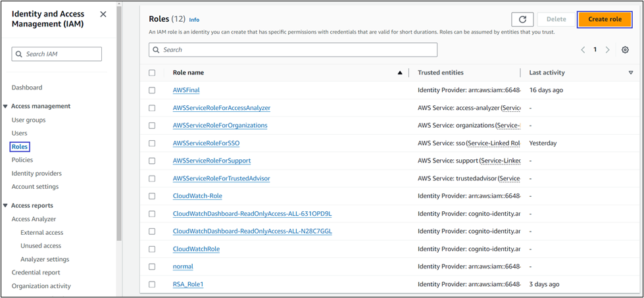Open table preferences gear icon
The height and width of the screenshot is (298, 644).
click(x=625, y=50)
